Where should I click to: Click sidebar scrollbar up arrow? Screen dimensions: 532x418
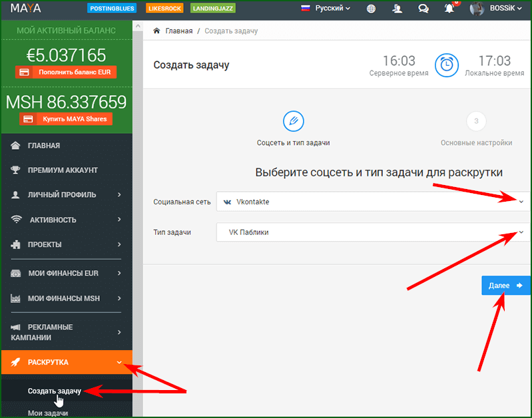tap(137, 26)
